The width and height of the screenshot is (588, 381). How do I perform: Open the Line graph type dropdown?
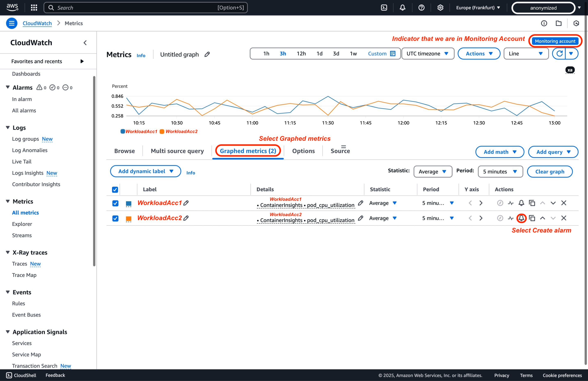526,54
